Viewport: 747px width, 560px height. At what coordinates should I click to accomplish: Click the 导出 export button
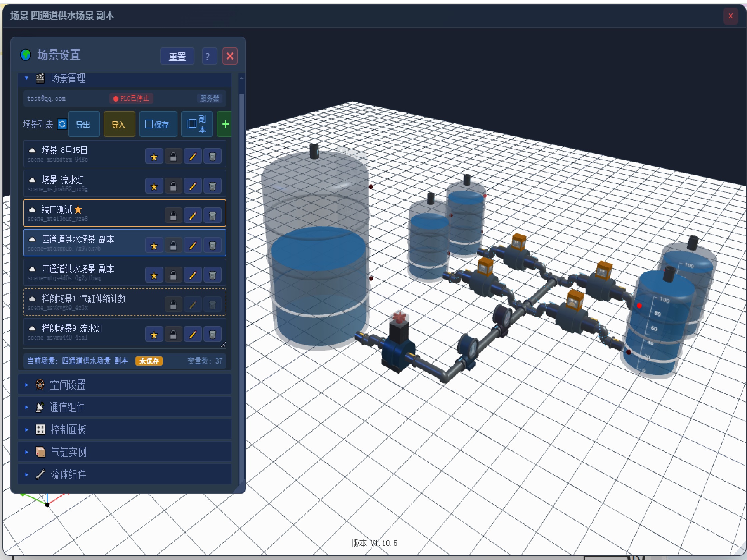(x=84, y=124)
